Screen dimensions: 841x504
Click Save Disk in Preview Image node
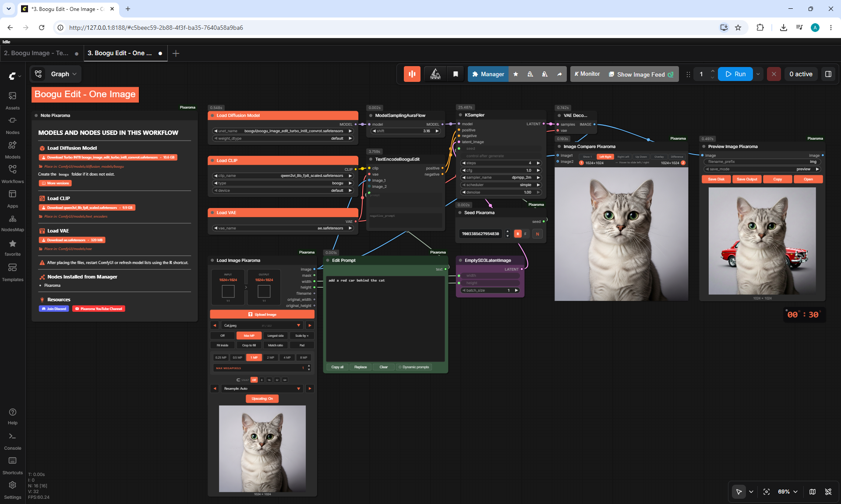click(x=716, y=179)
